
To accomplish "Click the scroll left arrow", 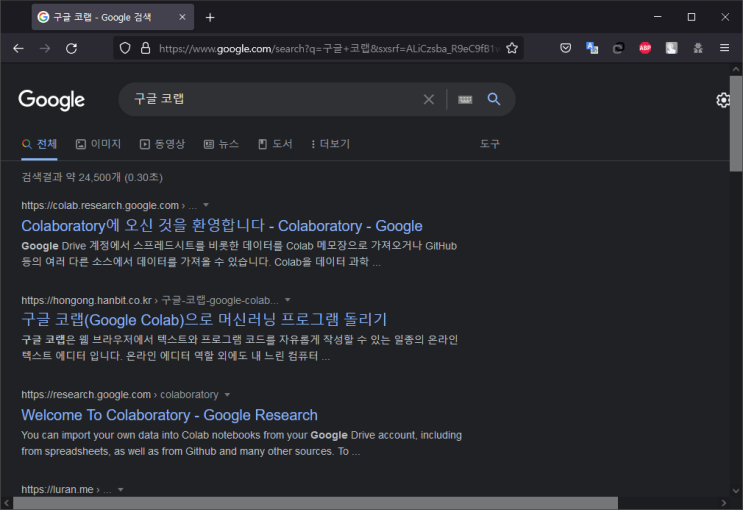I will (x=7, y=503).
